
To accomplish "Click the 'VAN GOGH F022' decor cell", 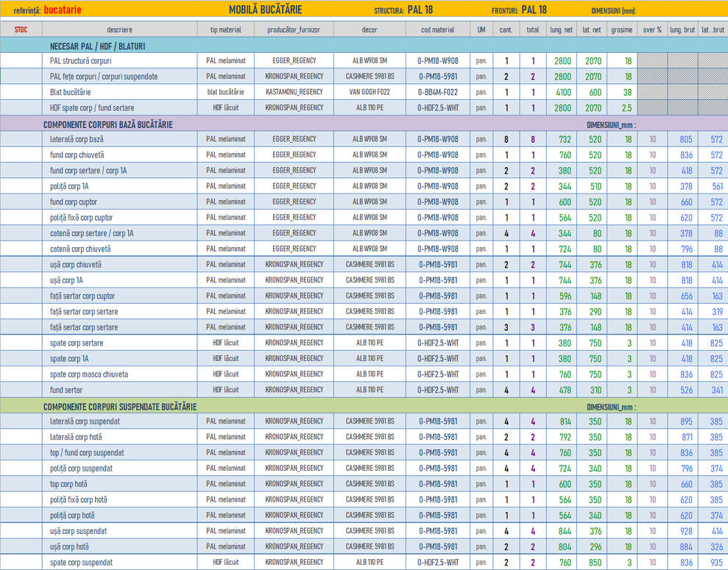I will 370,92.
